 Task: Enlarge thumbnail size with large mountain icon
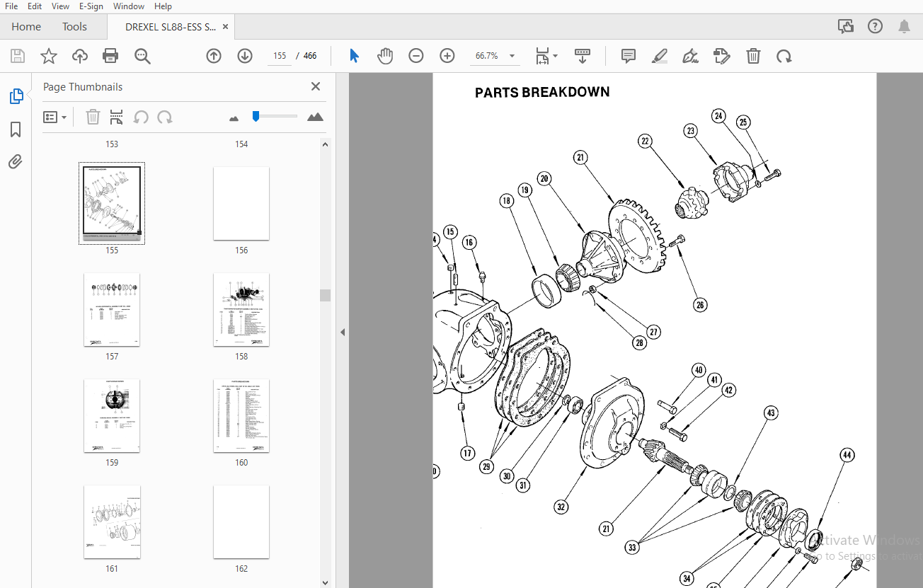(x=316, y=117)
